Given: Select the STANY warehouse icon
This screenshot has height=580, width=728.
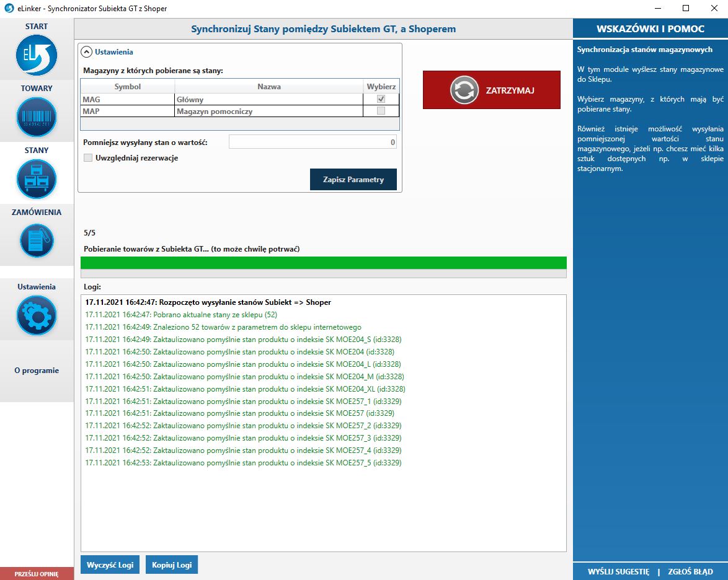Looking at the screenshot, I should coord(37,179).
